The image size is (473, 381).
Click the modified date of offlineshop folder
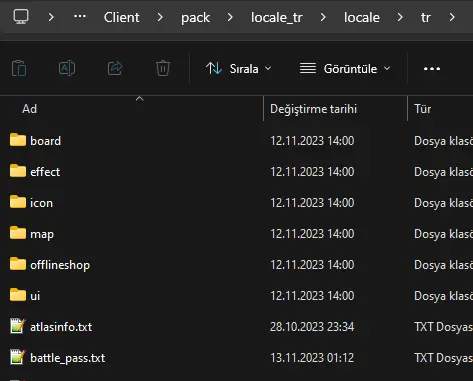point(312,265)
